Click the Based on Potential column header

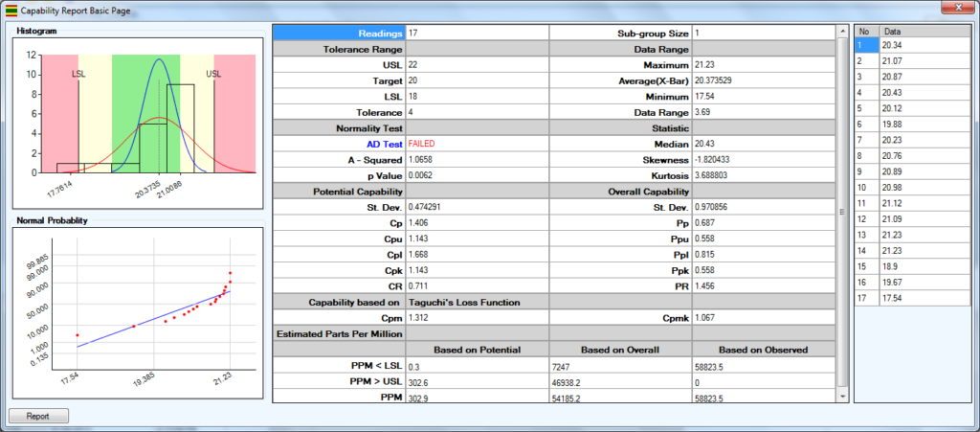(x=478, y=350)
